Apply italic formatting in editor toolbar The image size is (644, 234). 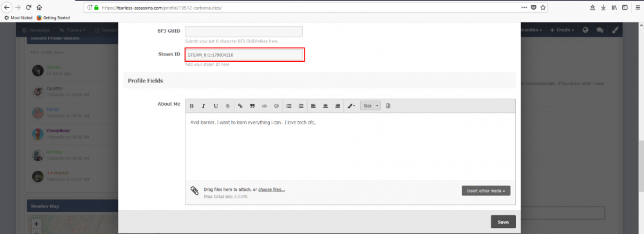(204, 106)
